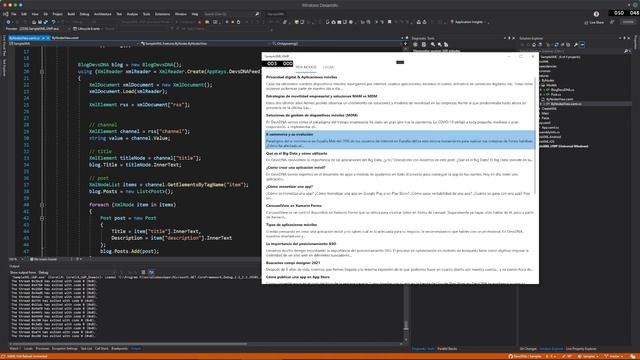Click Zoom In in Diagnostic Tools toolbar

coord(433,44)
